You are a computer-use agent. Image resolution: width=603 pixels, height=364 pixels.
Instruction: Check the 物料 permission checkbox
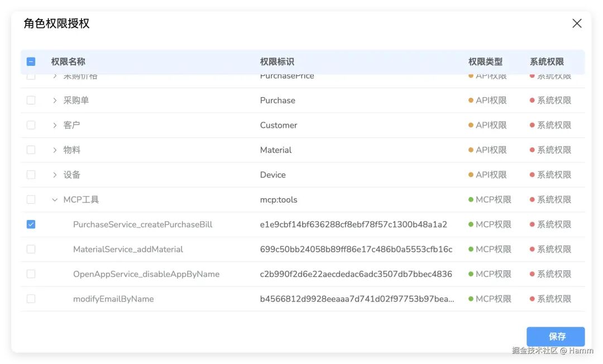pos(31,150)
